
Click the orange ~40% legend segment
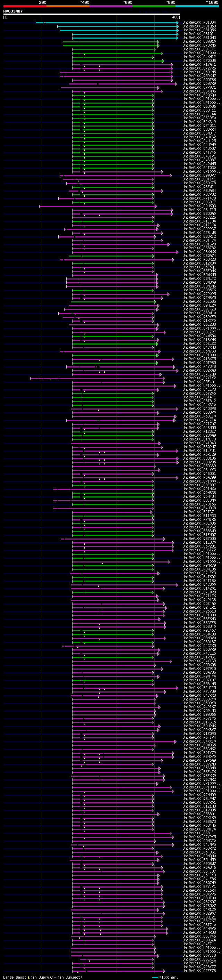(x=68, y=6)
